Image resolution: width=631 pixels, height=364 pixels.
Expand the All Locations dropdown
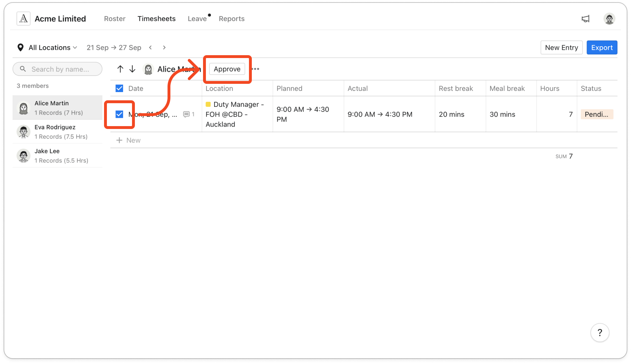[x=53, y=47]
